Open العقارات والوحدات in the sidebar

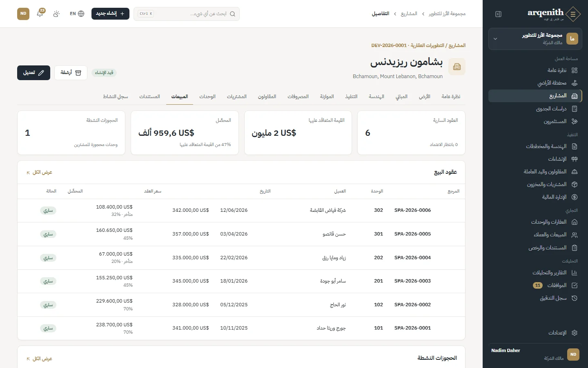535,222
